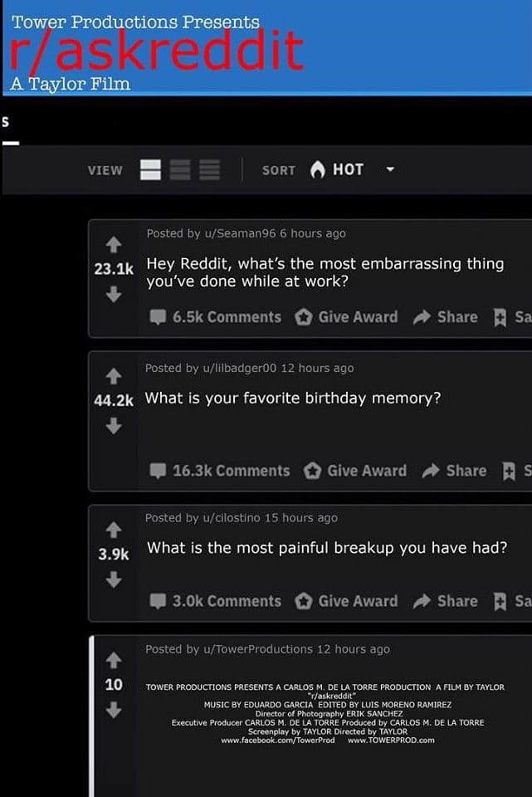
Task: Upvote the embarrassing work story post
Action: coord(114,243)
